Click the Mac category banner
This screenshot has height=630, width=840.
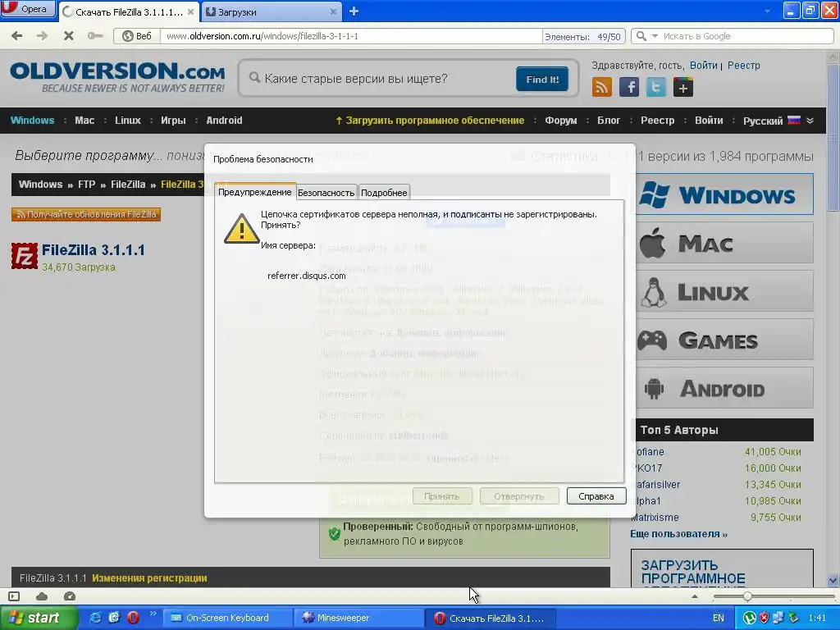click(x=724, y=243)
